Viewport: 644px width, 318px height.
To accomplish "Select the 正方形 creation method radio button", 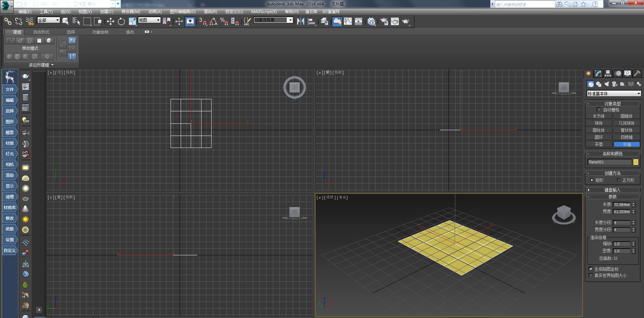I will point(619,180).
